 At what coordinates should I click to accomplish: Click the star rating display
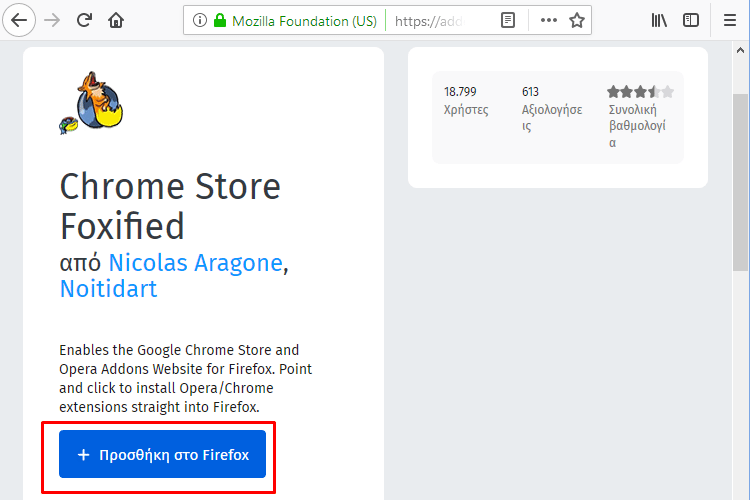(x=640, y=91)
